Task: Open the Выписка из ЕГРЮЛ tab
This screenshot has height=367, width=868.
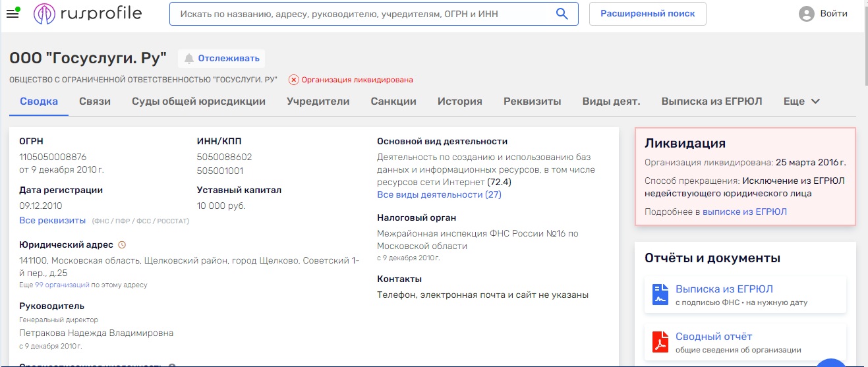Action: [712, 101]
